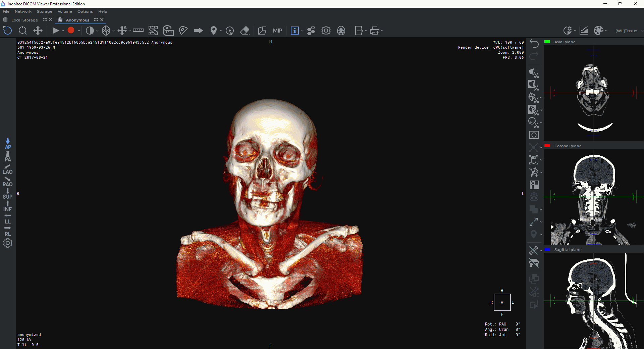
Task: Expand the print options dropdown arrow
Action: tap(382, 31)
